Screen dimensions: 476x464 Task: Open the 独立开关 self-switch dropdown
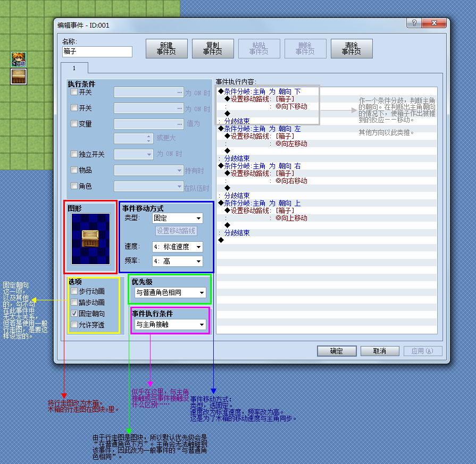133,154
